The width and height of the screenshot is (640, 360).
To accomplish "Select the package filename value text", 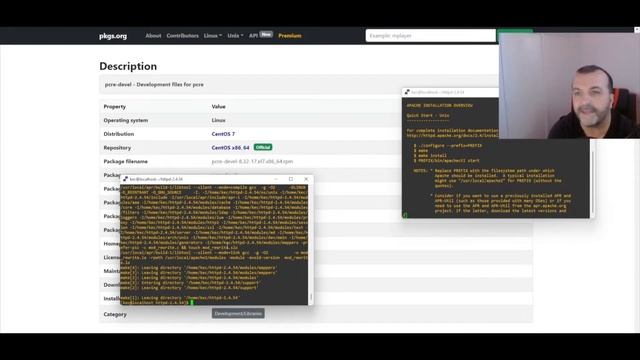I will (x=252, y=162).
